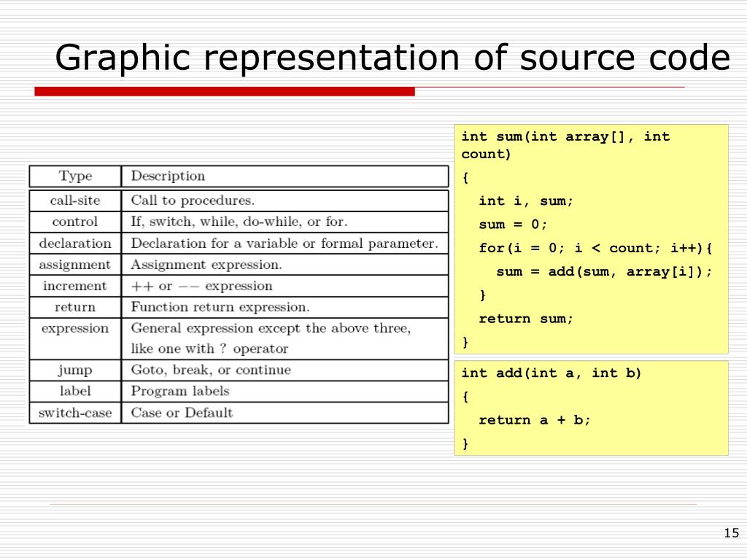The height and width of the screenshot is (560, 747).
Task: Click 'Call to procedures.' description
Action: [193, 201]
